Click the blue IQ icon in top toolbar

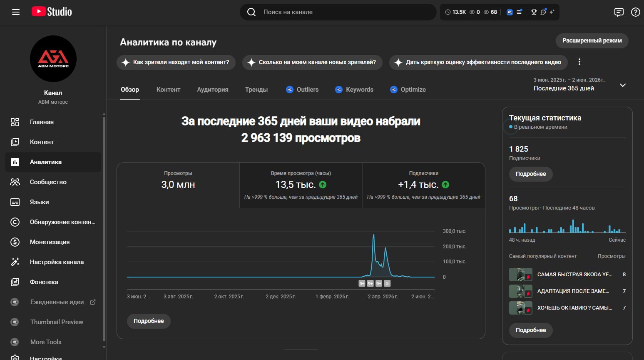[510, 12]
